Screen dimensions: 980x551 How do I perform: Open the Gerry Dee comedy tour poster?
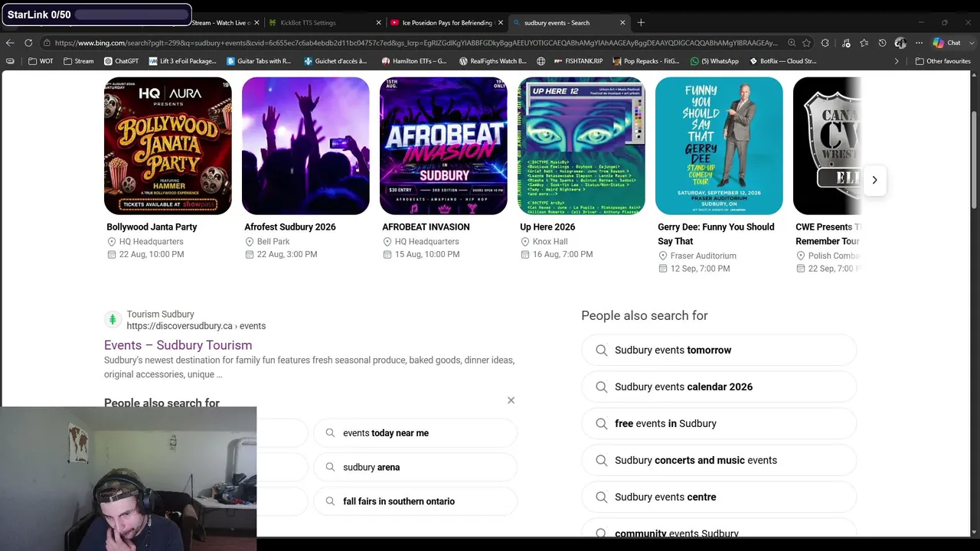[719, 145]
